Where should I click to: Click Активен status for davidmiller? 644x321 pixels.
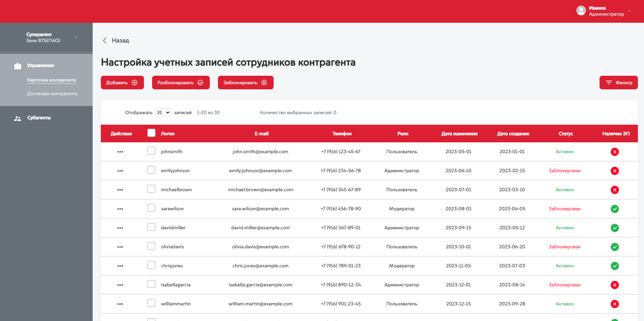click(x=565, y=228)
